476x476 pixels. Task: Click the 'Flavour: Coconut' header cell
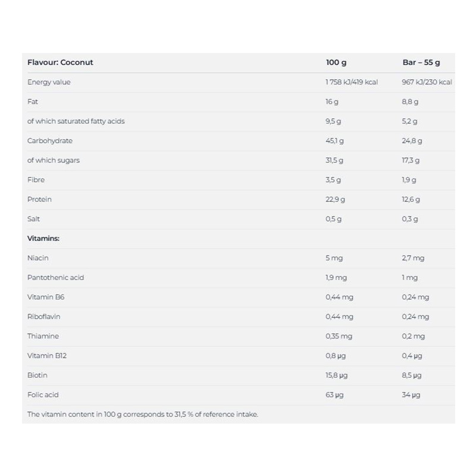pyautogui.click(x=60, y=62)
